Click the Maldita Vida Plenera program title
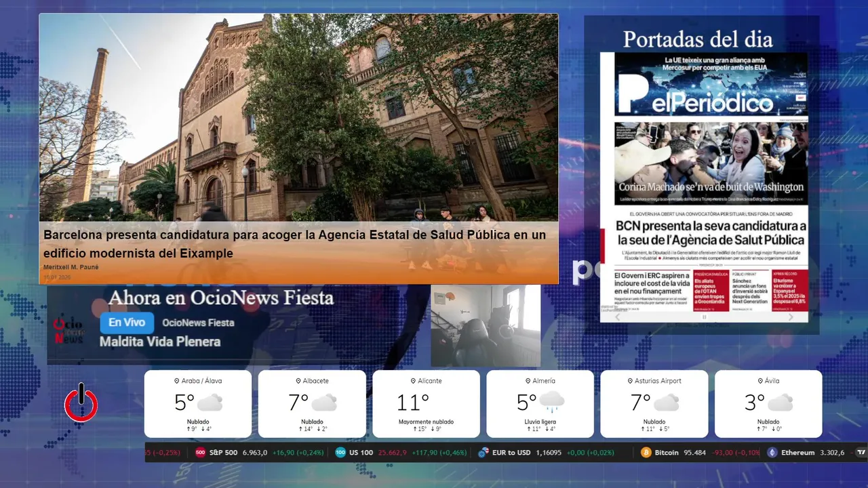This screenshot has height=488, width=868. 160,342
